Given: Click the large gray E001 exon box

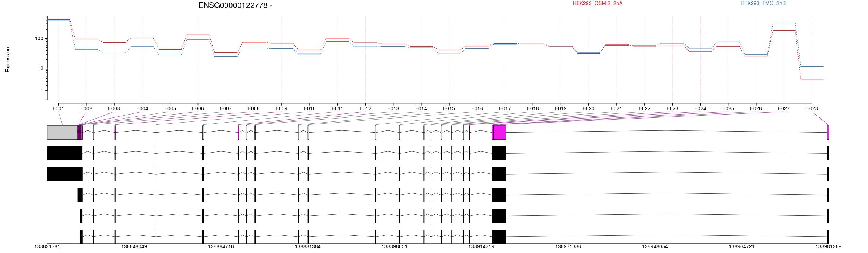Looking at the screenshot, I should click(62, 132).
